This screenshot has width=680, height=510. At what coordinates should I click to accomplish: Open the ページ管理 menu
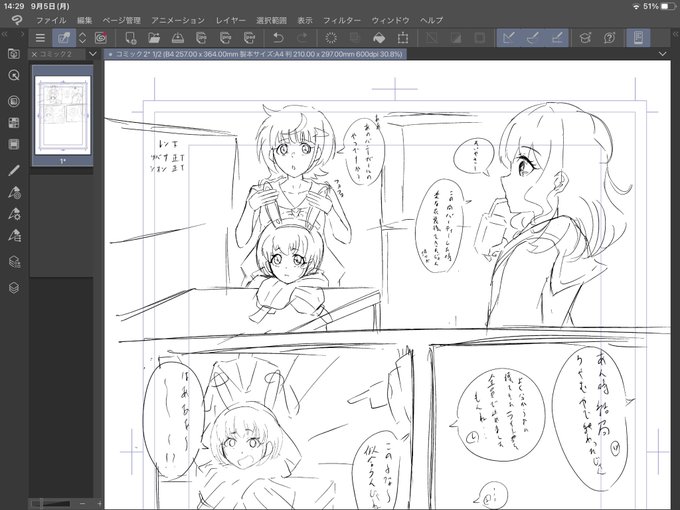pos(121,20)
